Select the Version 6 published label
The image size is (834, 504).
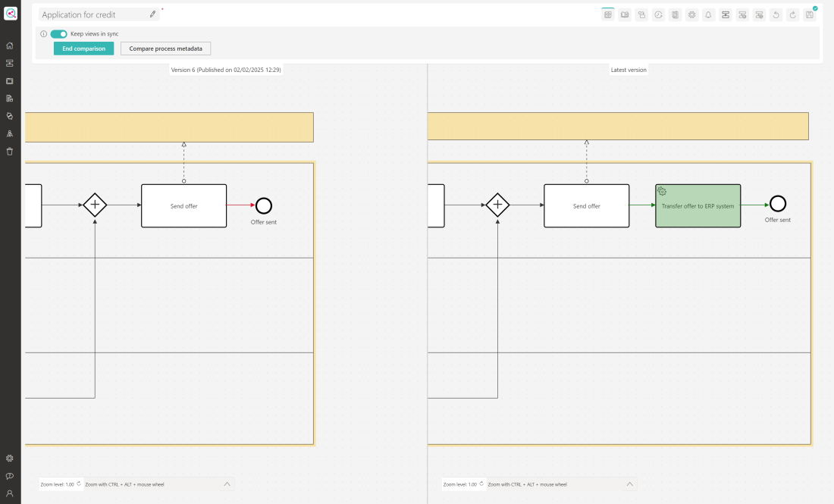[x=226, y=69]
